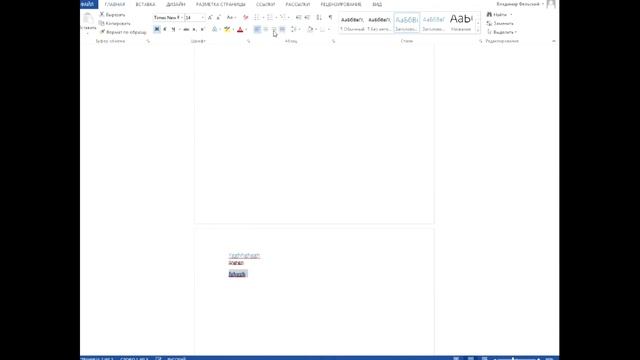Open the font color dropdown arrow
This screenshot has width=640, height=360.
[x=246, y=29]
